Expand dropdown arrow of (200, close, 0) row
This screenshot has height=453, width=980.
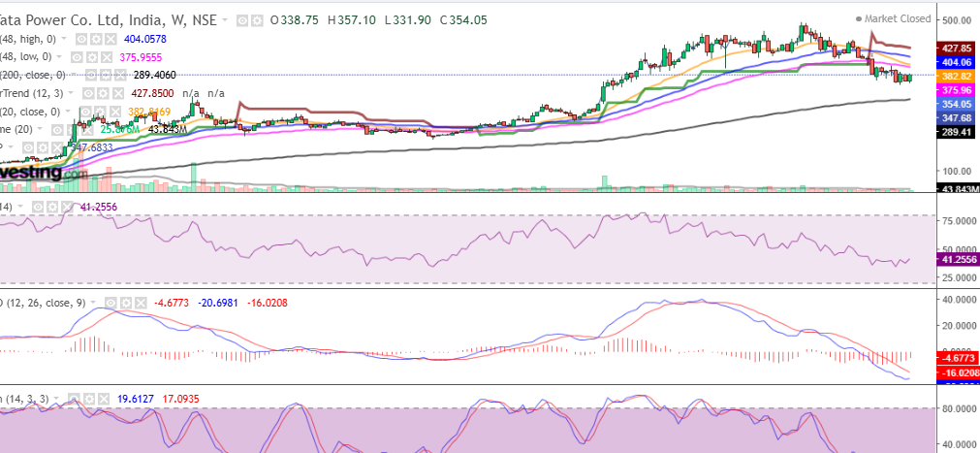(75, 76)
